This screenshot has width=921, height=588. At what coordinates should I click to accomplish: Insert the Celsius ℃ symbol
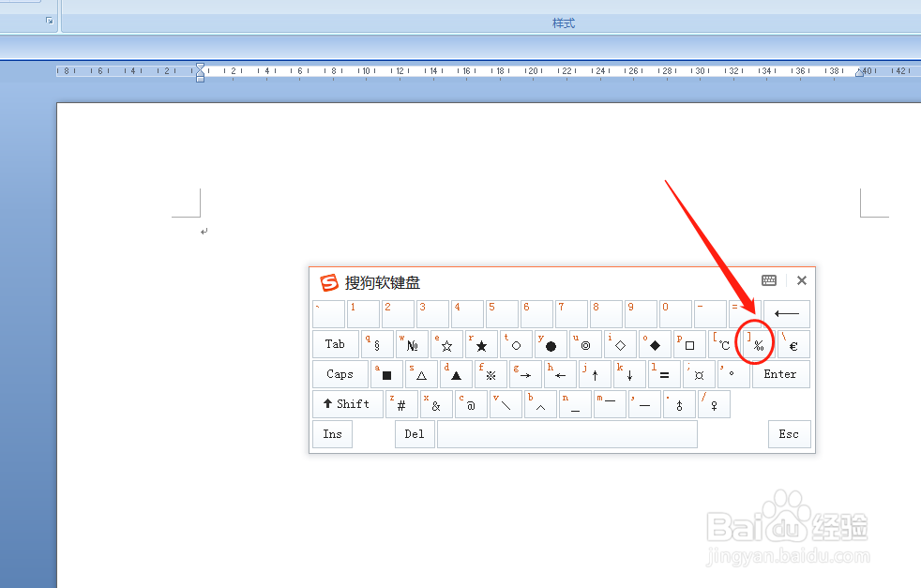tap(722, 344)
